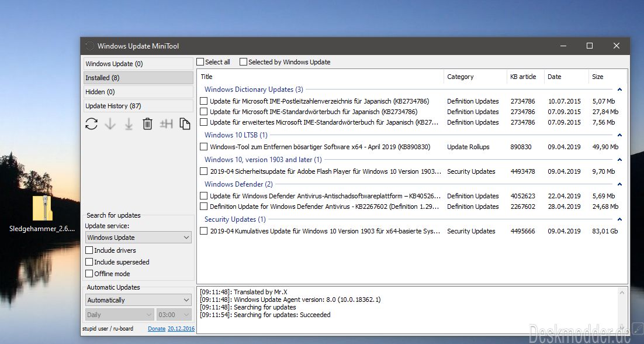
Task: Click the date 22.04.2019
Action: [565, 196]
